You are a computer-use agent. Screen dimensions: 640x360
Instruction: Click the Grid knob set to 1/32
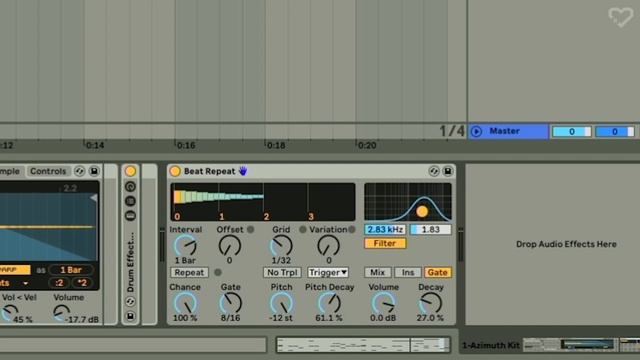pyautogui.click(x=281, y=246)
